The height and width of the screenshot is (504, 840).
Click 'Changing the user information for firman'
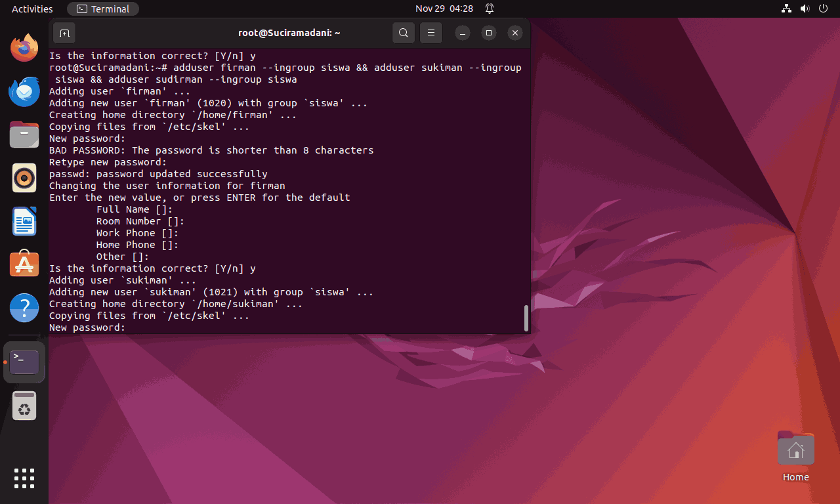click(x=167, y=186)
